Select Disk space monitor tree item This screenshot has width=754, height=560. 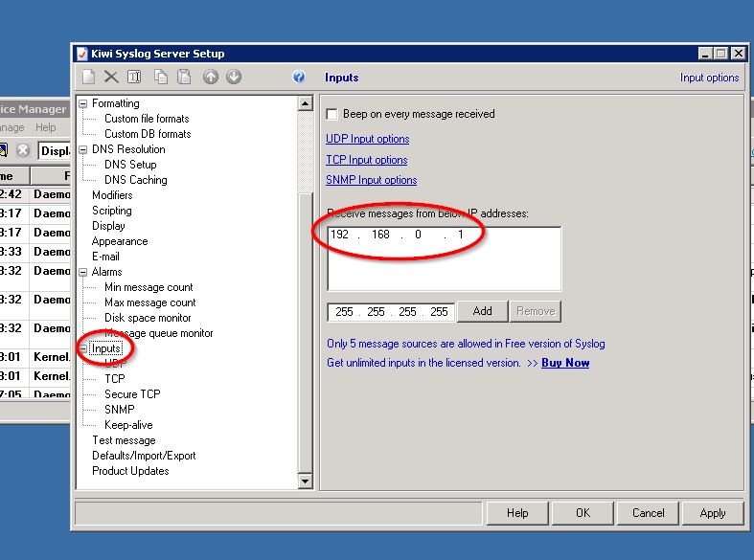148,318
